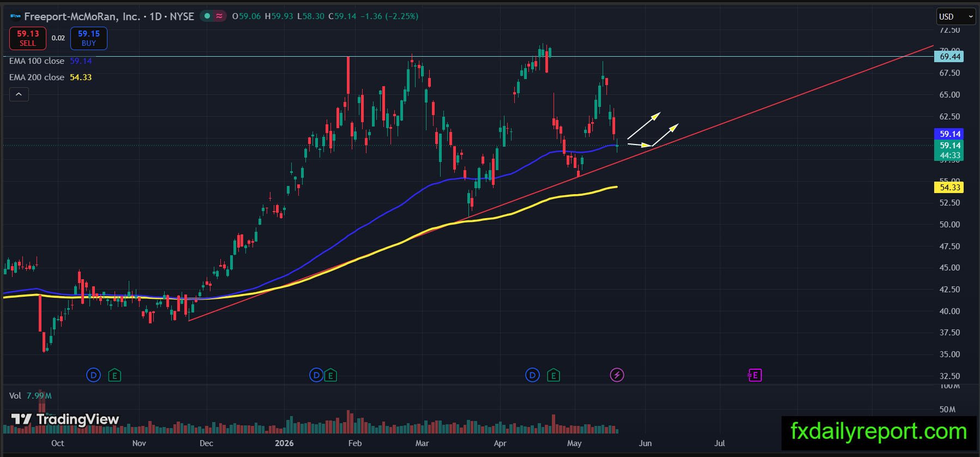The image size is (980, 457).
Task: Click the 40.00 price axis label
Action: point(949,311)
